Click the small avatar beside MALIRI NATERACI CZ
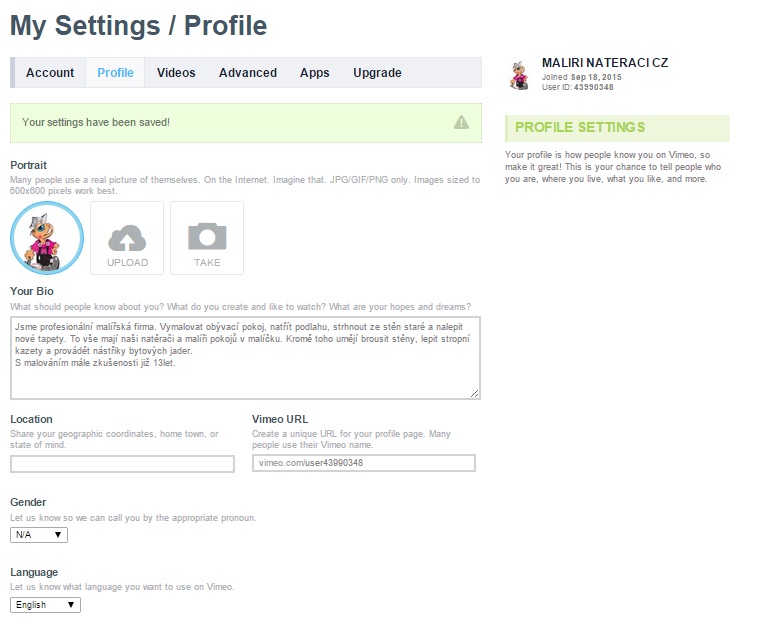 tap(520, 76)
